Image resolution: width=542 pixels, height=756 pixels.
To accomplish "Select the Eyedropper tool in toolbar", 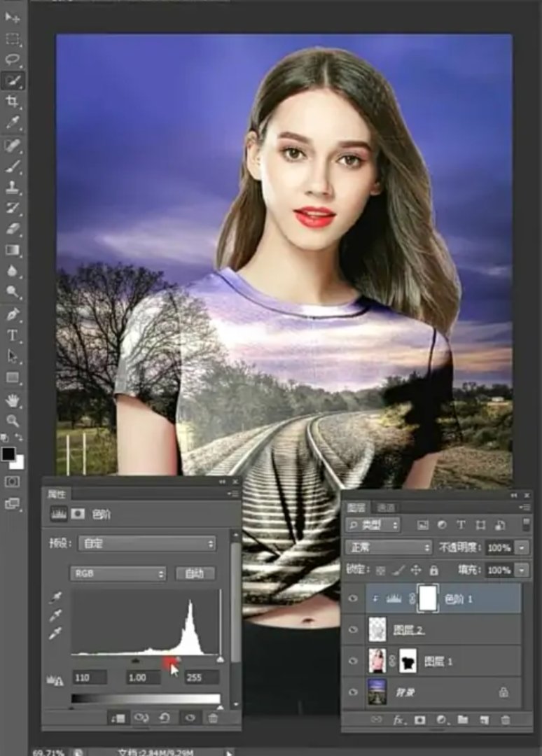I will pyautogui.click(x=13, y=123).
